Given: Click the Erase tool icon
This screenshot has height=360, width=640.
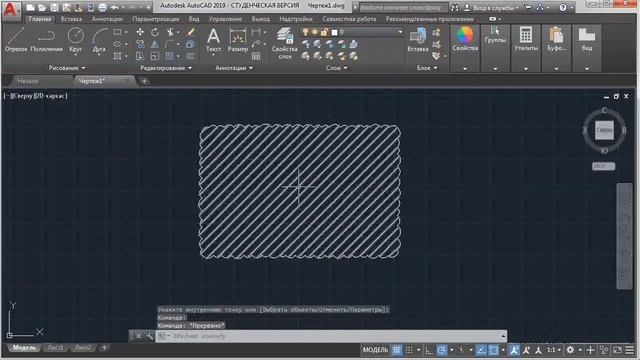Looking at the screenshot, I should pos(191,32).
